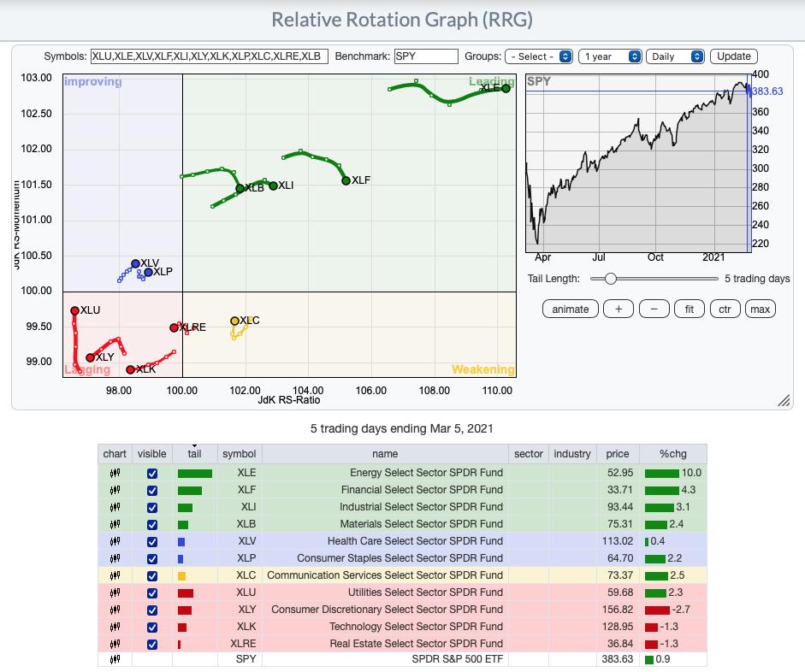
Task: Open the chart icon for XLP row
Action: tap(115, 558)
